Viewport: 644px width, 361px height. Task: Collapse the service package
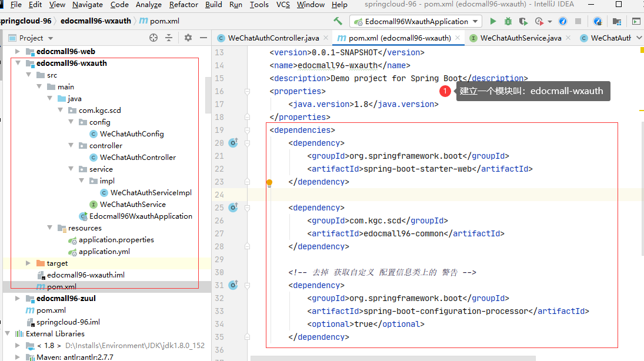tap(71, 169)
